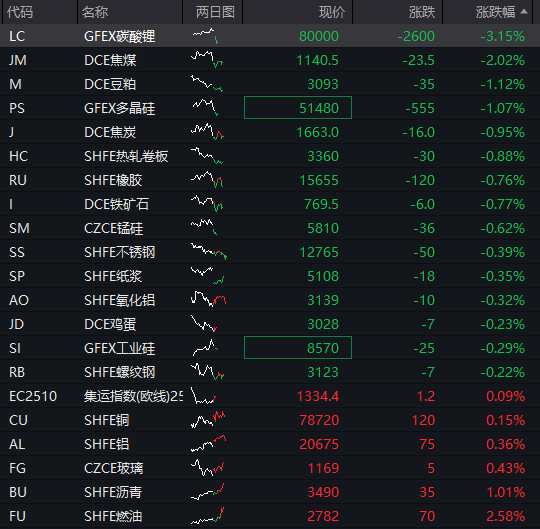Image resolution: width=540 pixels, height=529 pixels.
Task: Open the two-day chart for SHFE铜
Action: click(208, 419)
